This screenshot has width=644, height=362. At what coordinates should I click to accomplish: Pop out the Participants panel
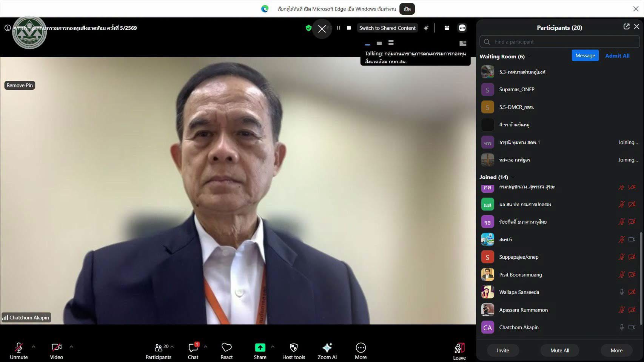(x=626, y=26)
